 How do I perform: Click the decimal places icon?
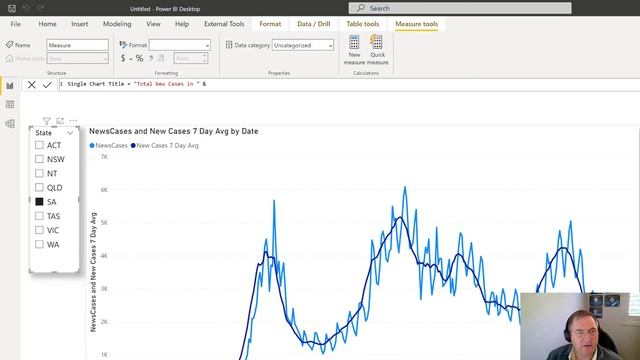162,58
